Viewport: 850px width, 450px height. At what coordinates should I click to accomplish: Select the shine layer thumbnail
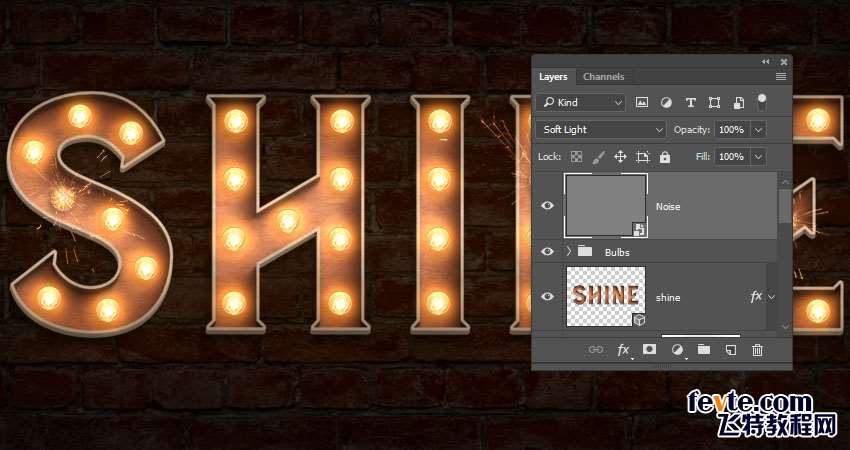click(x=606, y=297)
